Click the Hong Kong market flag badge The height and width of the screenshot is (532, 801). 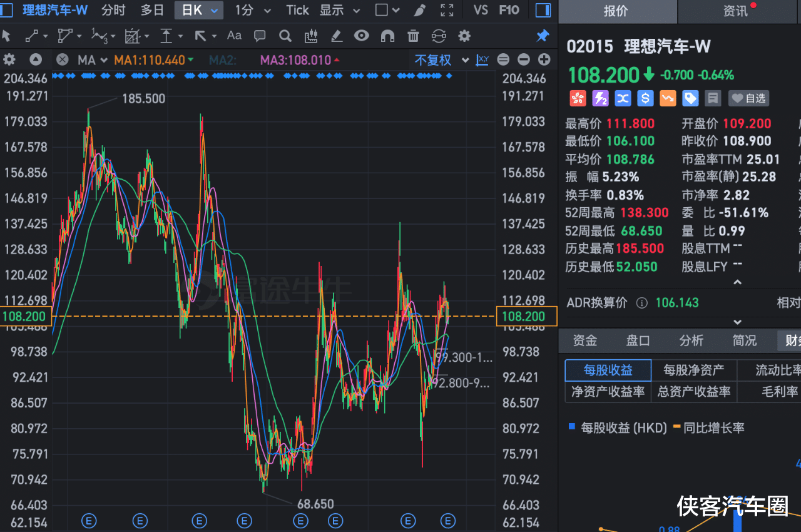[x=577, y=98]
